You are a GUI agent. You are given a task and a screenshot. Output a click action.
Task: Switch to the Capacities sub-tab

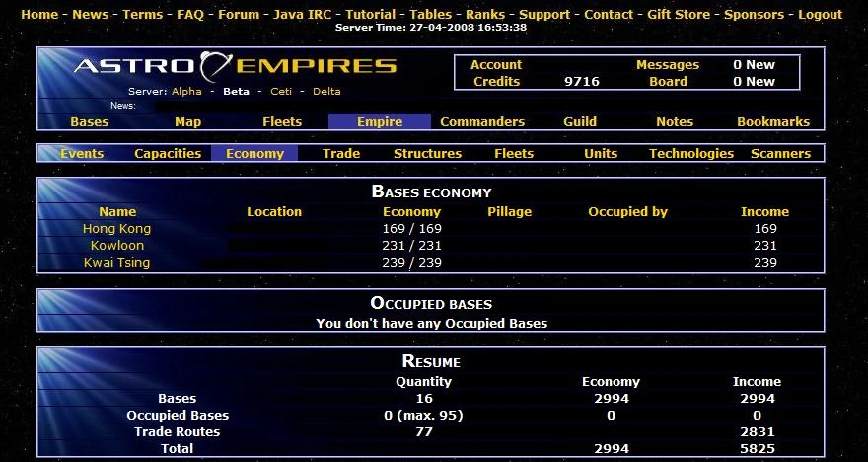(168, 153)
